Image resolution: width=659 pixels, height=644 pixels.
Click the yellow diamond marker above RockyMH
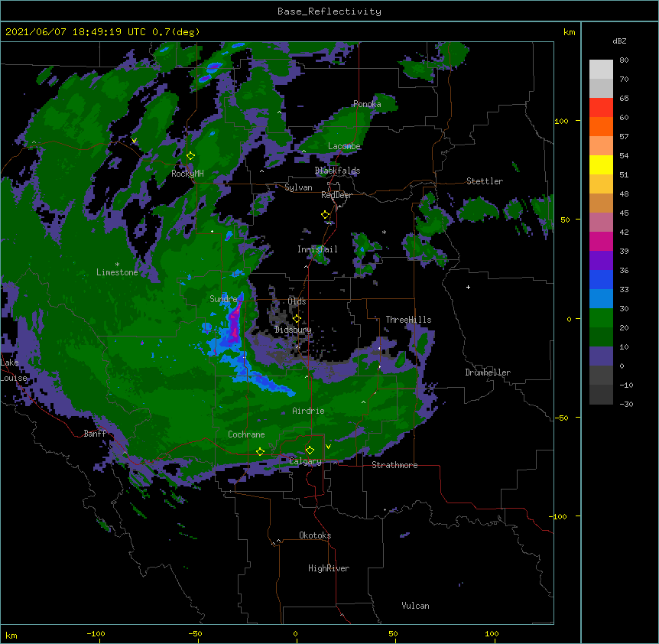(191, 156)
